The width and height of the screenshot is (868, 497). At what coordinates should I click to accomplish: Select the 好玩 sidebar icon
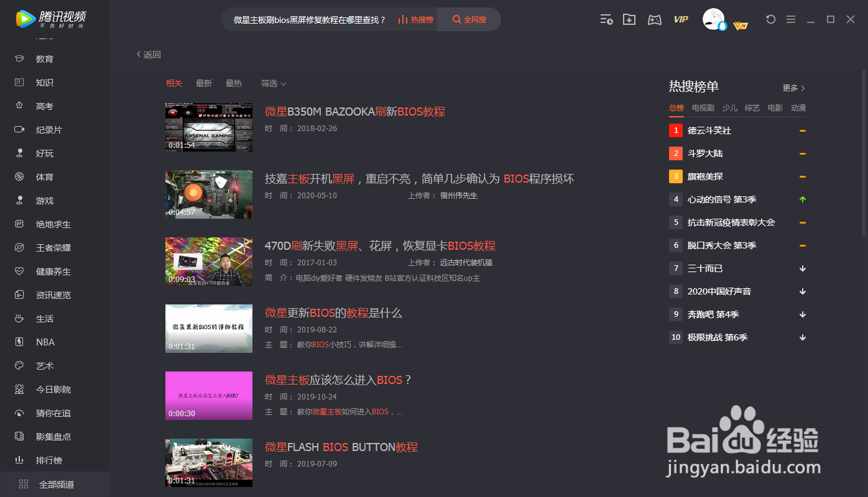tap(19, 153)
